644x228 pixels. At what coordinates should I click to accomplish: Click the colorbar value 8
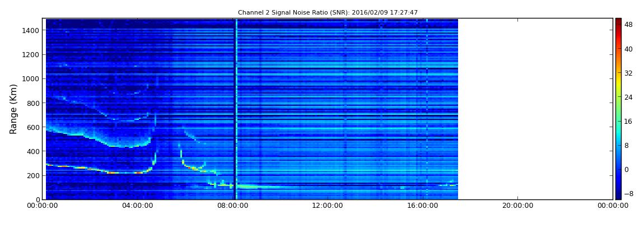point(627,146)
